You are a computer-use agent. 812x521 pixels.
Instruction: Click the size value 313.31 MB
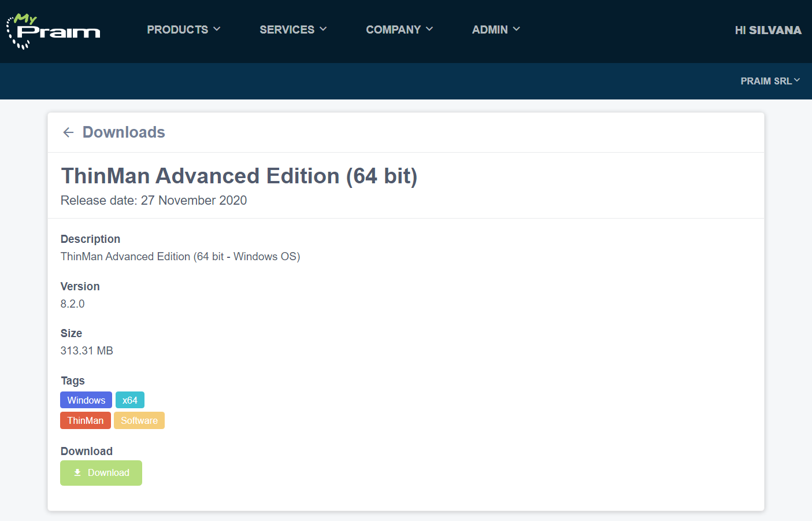pos(87,351)
